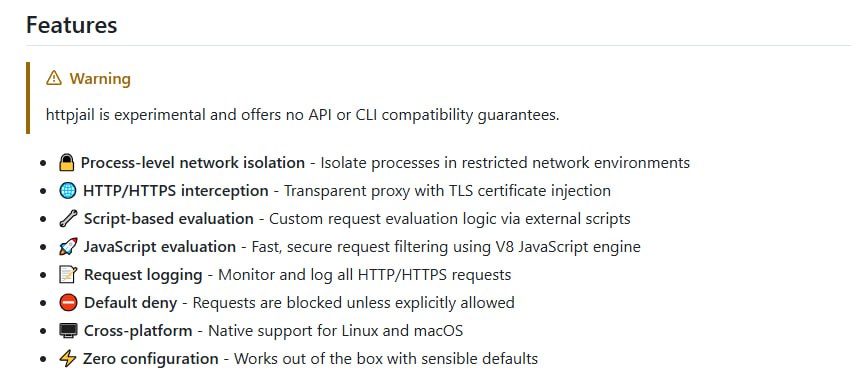Screen dimensions: 851x386
Task: Click 'Script-based evaluation' bold text
Action: coord(169,219)
